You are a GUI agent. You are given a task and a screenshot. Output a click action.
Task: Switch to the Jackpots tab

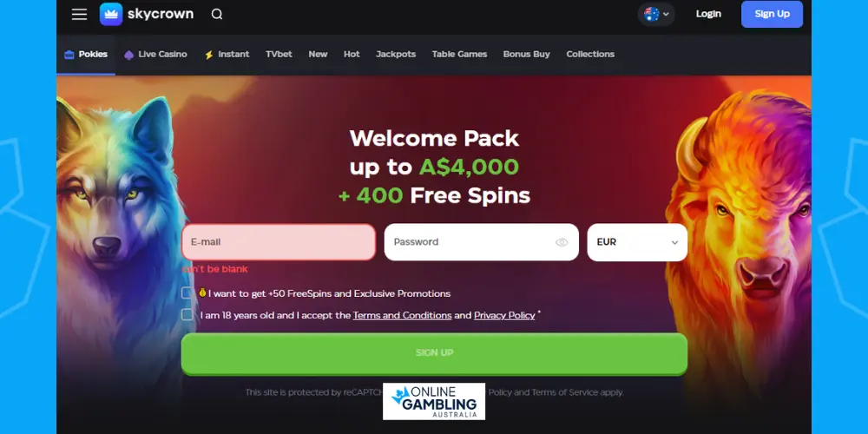pos(396,54)
